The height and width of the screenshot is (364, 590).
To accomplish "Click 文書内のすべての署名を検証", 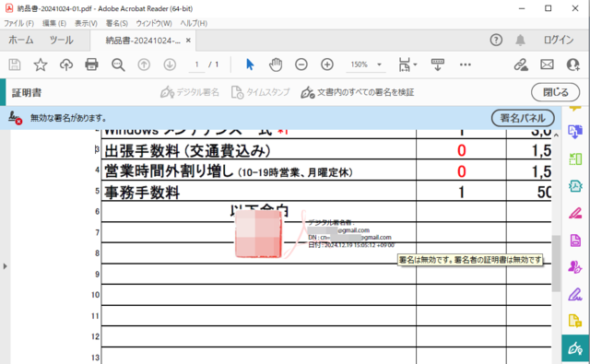I will [x=358, y=92].
